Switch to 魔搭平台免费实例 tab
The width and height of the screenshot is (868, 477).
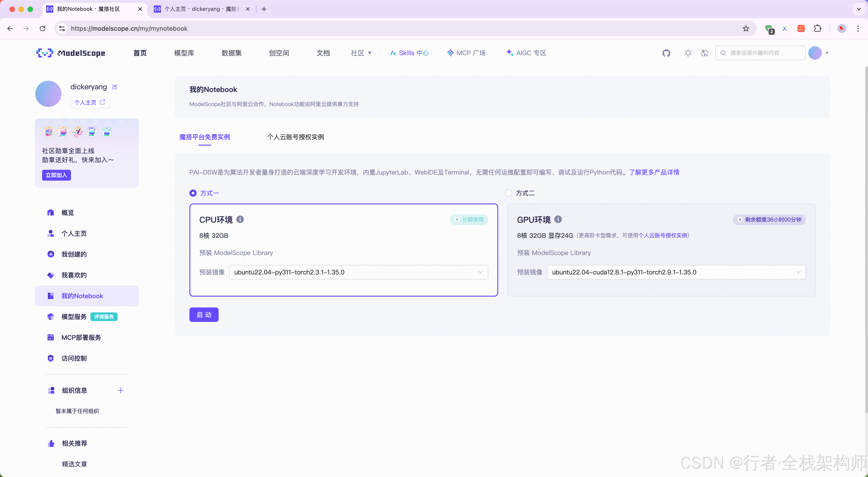pos(205,137)
